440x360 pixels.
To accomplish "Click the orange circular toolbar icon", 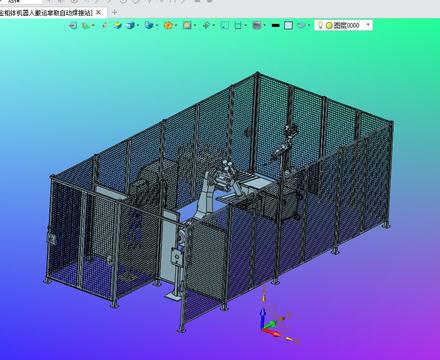I will [168, 25].
